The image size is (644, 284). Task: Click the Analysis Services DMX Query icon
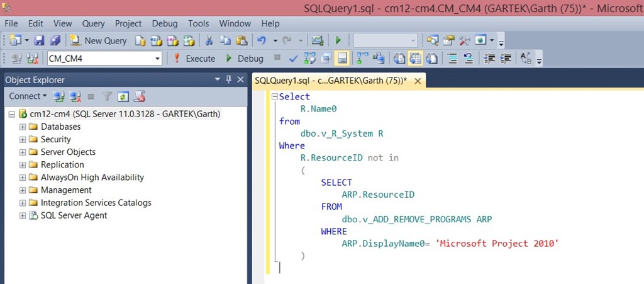(172, 40)
